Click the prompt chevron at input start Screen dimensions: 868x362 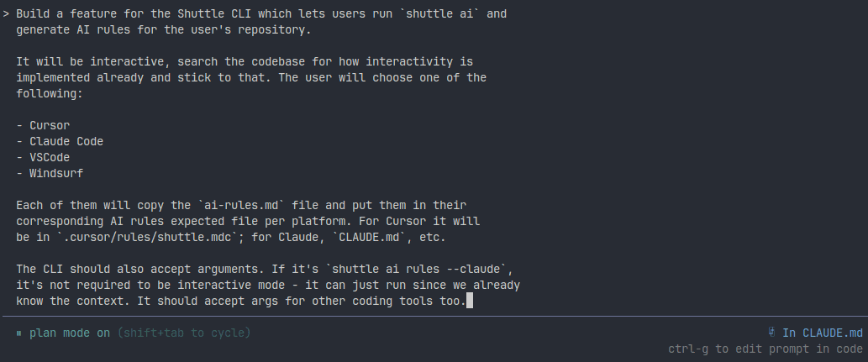tap(7, 15)
